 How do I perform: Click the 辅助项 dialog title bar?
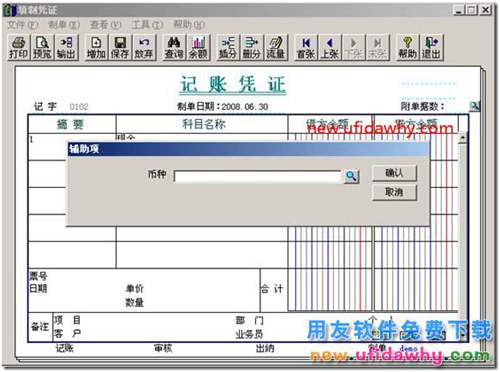248,149
